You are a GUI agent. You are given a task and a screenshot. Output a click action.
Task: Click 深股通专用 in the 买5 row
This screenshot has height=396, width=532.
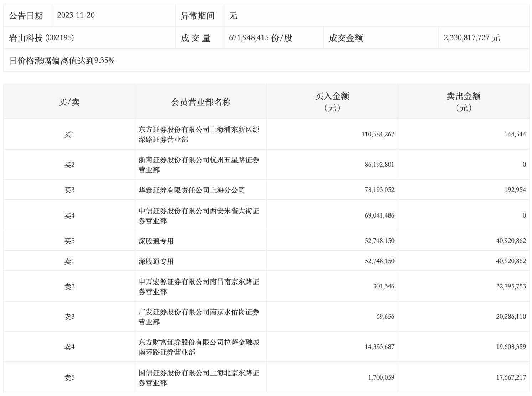[156, 241]
